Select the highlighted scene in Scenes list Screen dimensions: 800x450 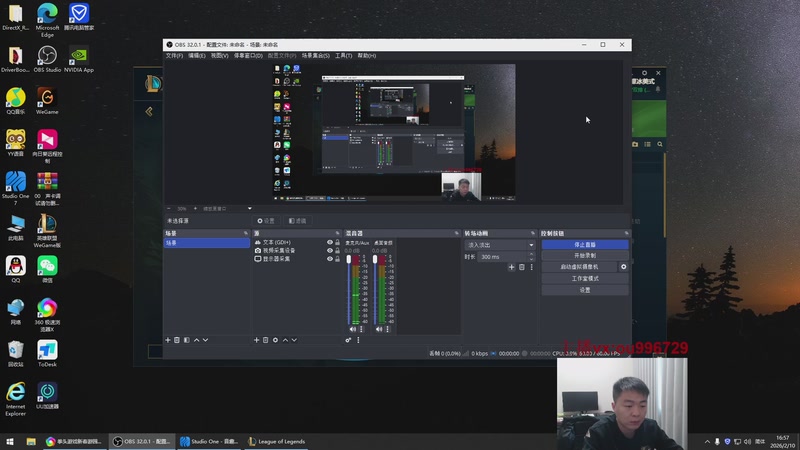pos(206,243)
